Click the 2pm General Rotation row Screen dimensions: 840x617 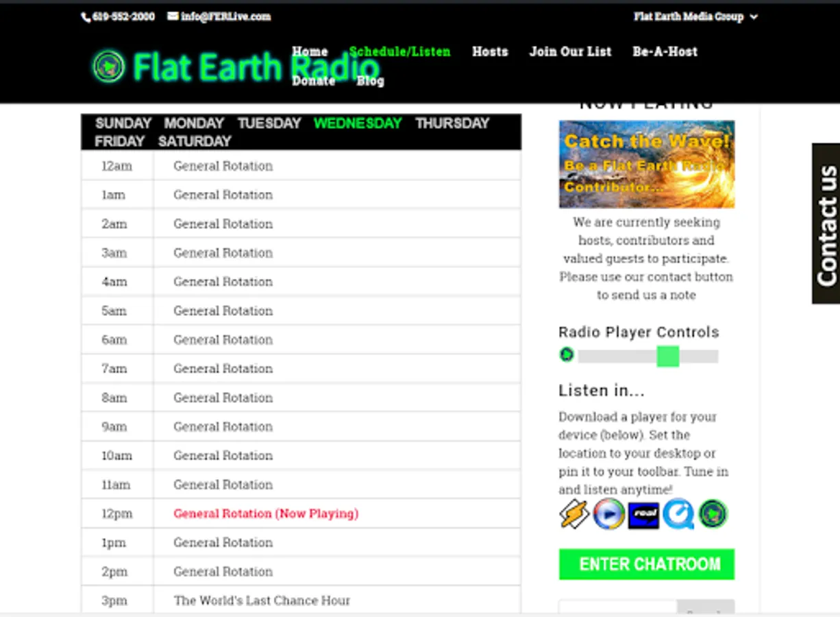point(301,571)
